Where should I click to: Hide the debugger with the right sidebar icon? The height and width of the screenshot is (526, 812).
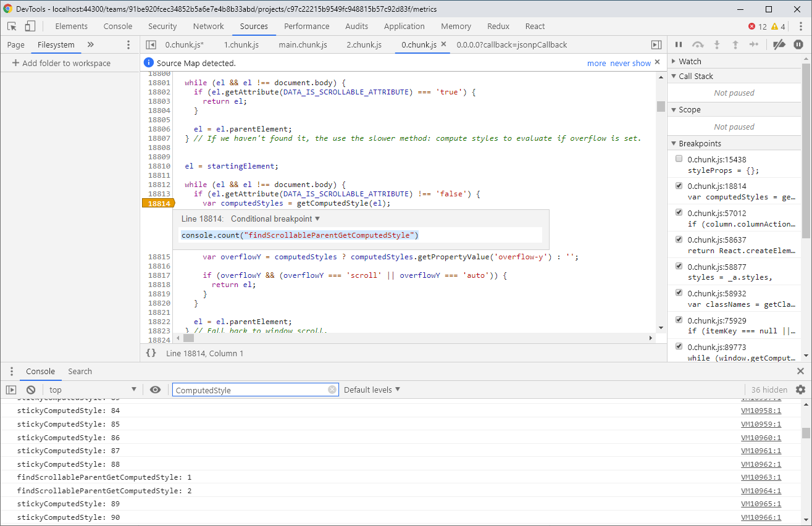pos(656,44)
